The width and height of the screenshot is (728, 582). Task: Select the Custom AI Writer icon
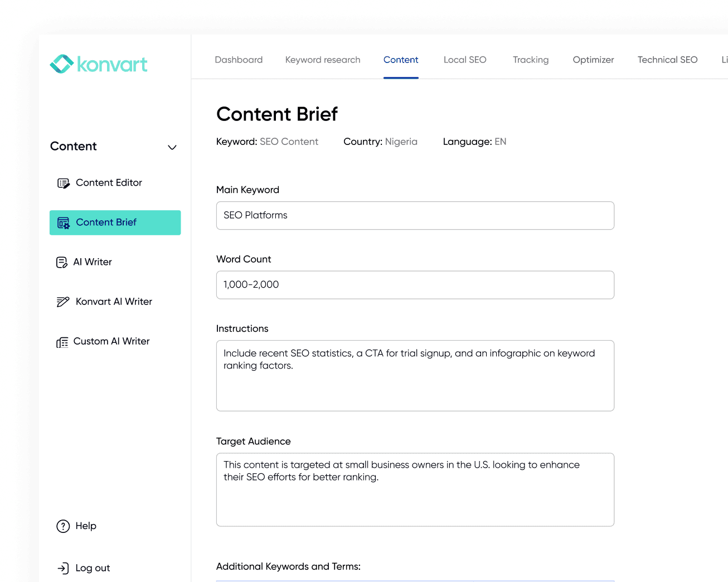(x=62, y=341)
